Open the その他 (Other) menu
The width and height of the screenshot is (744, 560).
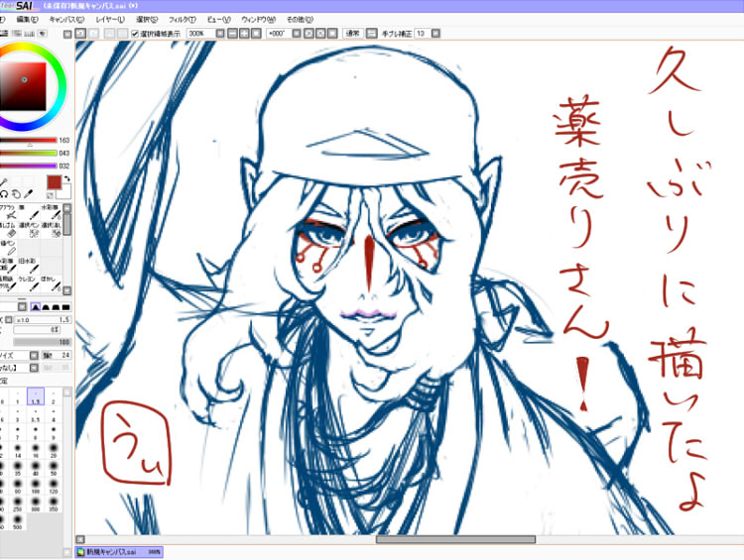300,20
